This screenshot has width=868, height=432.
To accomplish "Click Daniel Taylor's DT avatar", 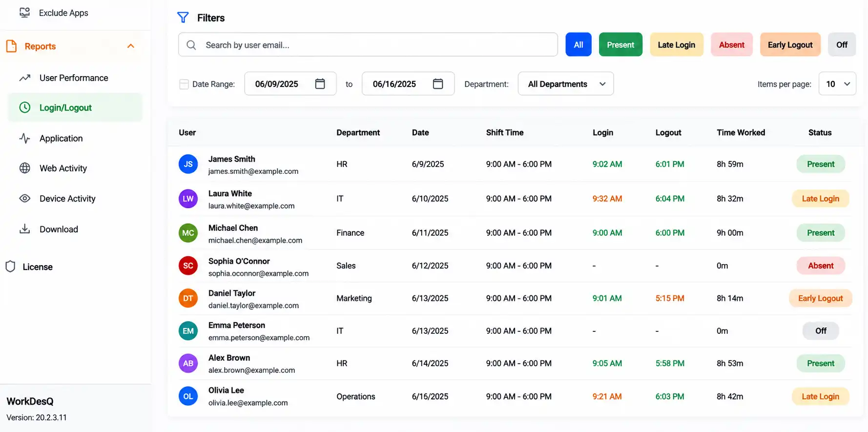I will [188, 298].
